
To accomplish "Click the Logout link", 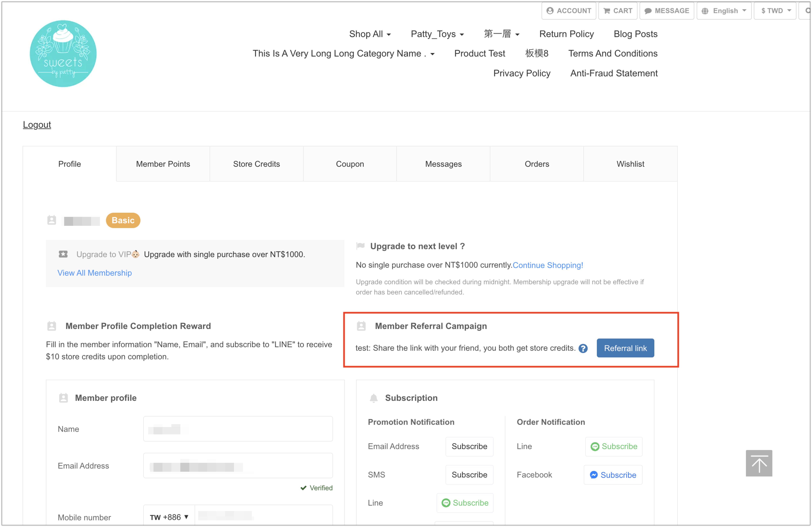I will click(37, 125).
